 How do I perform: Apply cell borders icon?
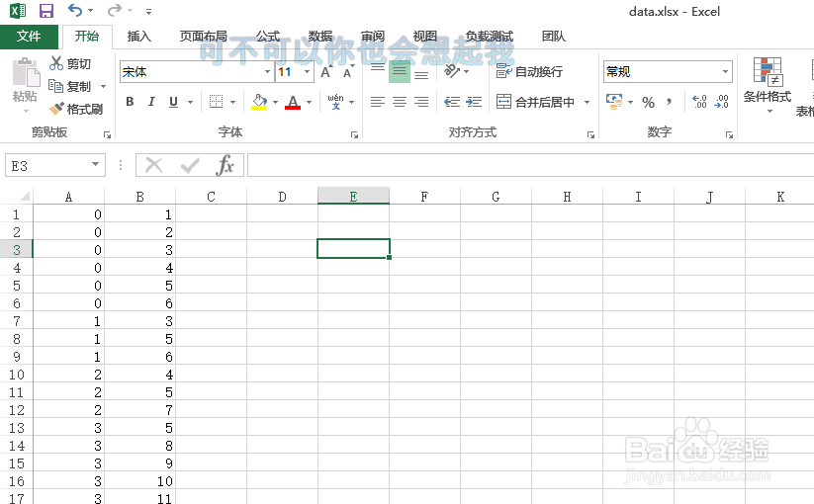pos(216,102)
